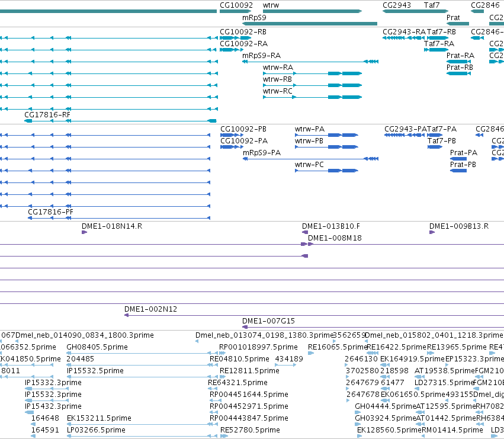Select the Prat-PB protein label
Screen dimensions: 504x439
click(x=463, y=165)
